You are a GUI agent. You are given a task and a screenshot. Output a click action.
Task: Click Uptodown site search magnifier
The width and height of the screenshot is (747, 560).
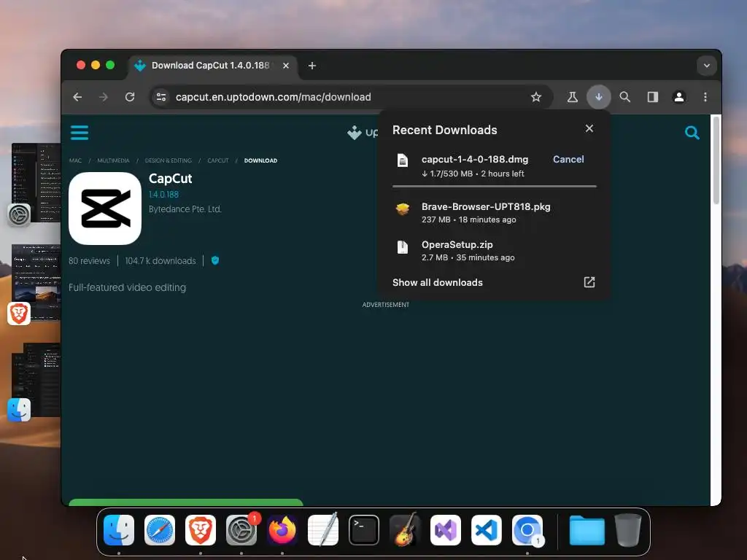(692, 133)
